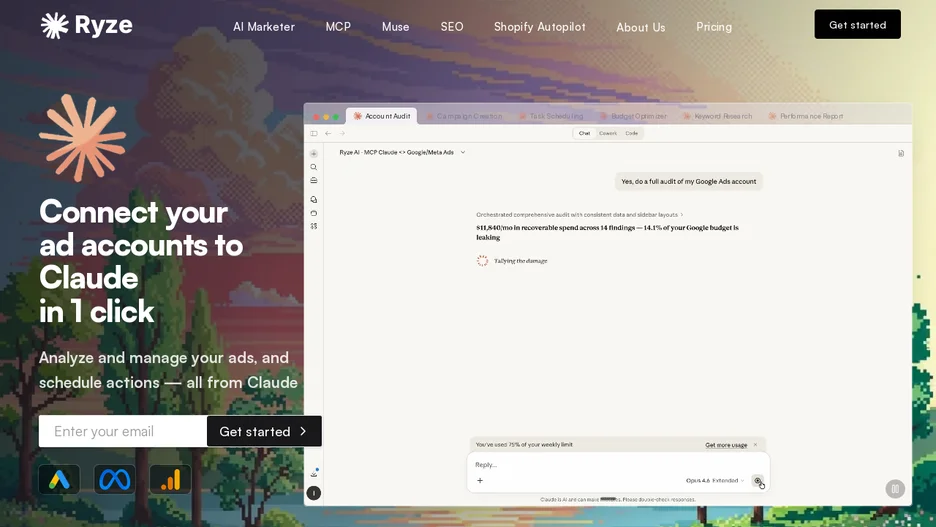The width and height of the screenshot is (936, 527).
Task: Open the connectors settings icon in sidebar
Action: click(313, 226)
